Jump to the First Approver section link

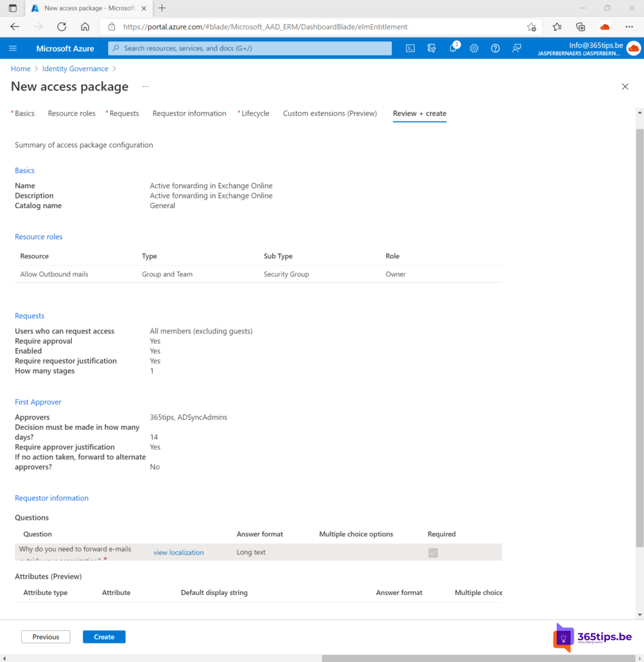click(38, 401)
